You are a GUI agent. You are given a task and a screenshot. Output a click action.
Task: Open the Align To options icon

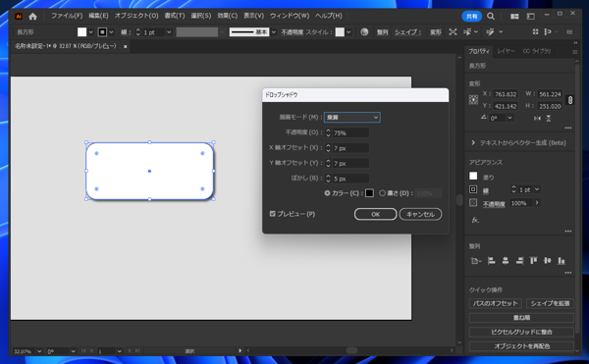(475, 260)
